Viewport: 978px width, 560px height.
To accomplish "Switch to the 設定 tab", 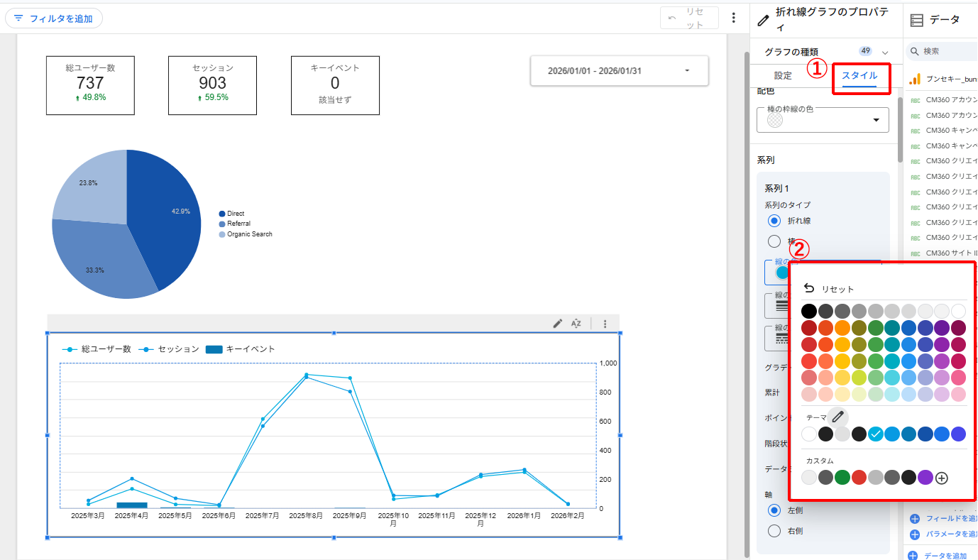I will click(x=783, y=75).
